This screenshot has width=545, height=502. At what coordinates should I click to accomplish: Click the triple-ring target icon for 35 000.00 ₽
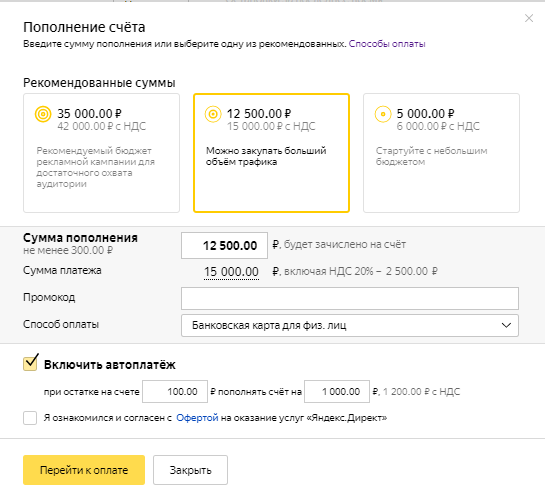pos(43,114)
